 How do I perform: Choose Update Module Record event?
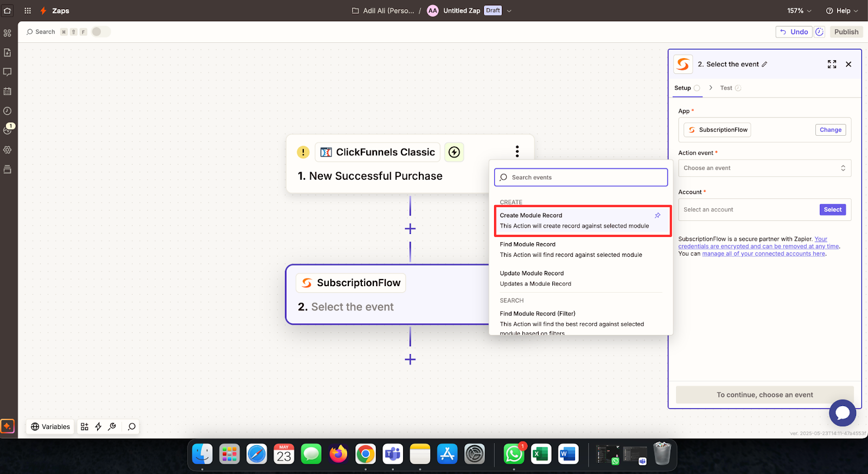[582, 279]
